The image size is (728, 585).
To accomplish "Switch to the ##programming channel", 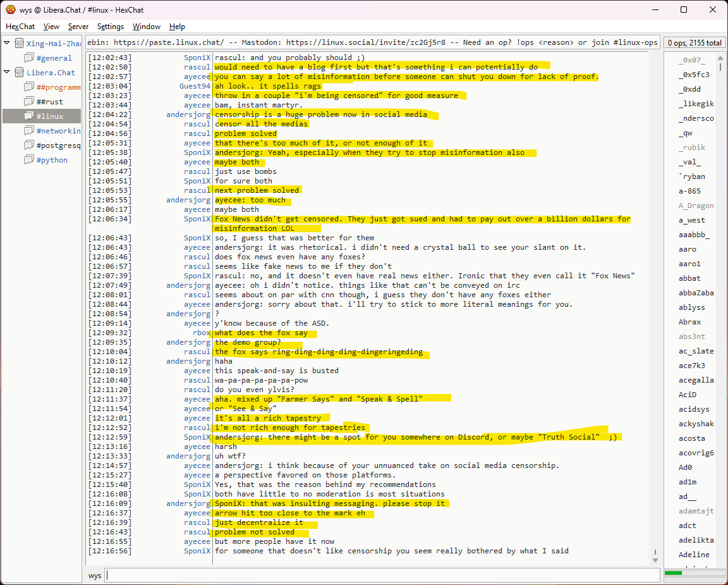I will pyautogui.click(x=58, y=87).
